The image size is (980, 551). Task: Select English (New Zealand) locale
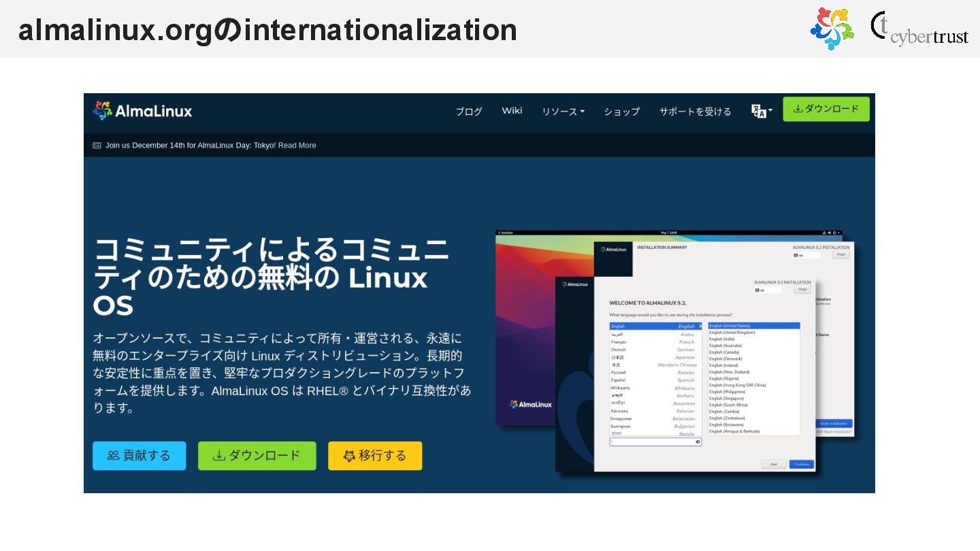point(754,372)
